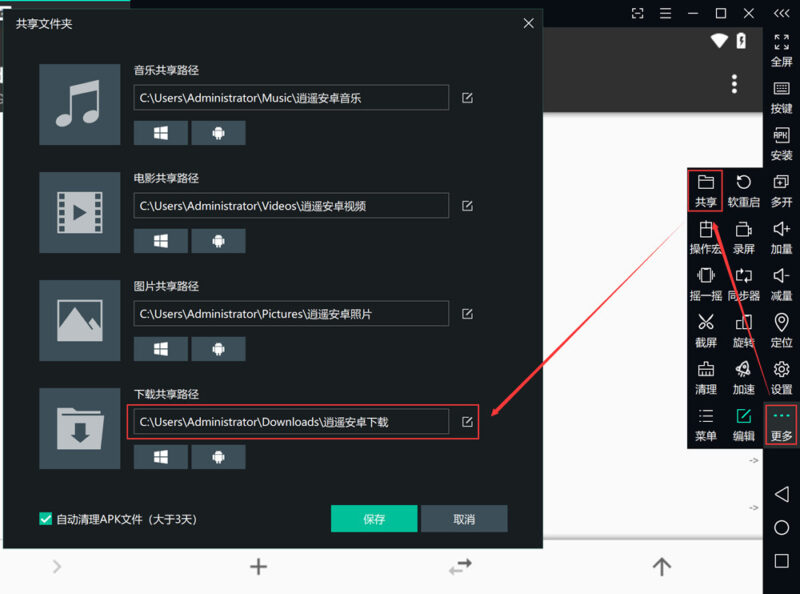Expand the bottom-left chevron arrow

pyautogui.click(x=57, y=566)
